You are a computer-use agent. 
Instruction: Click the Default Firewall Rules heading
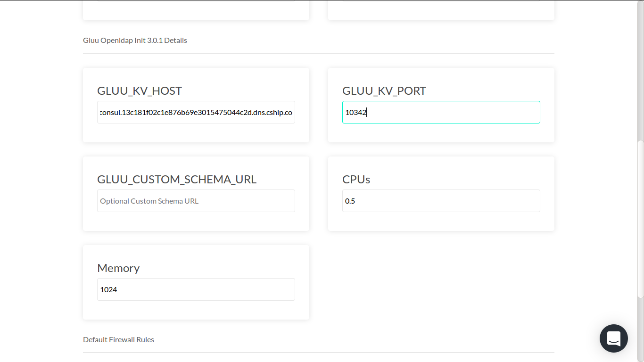click(x=118, y=339)
